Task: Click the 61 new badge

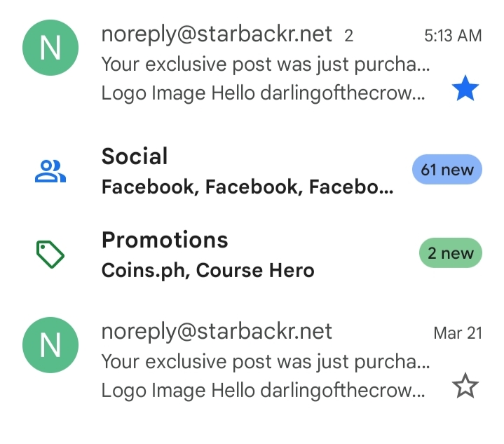Action: pyautogui.click(x=447, y=169)
